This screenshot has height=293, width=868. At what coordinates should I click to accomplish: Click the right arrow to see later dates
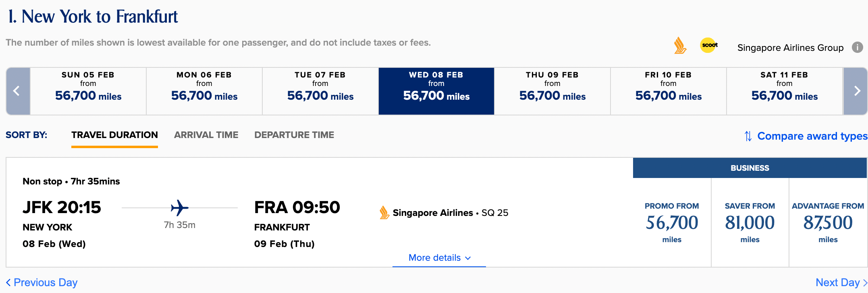tap(856, 91)
